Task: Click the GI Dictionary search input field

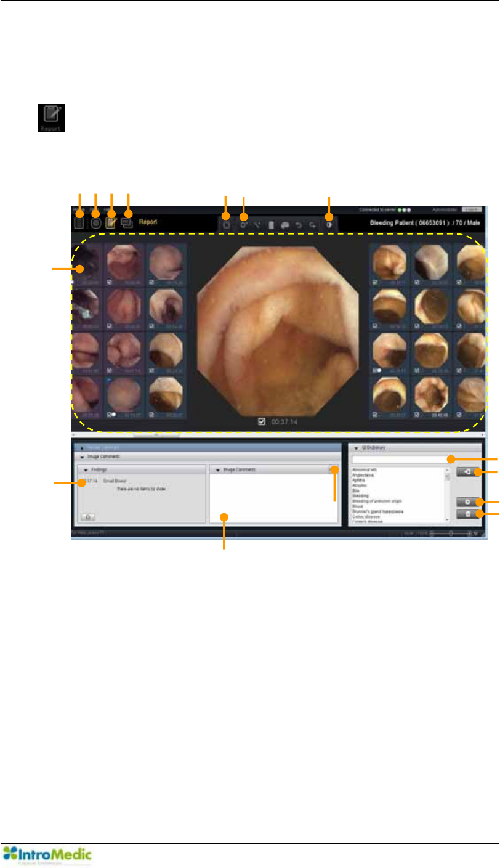Action: pyautogui.click(x=401, y=460)
